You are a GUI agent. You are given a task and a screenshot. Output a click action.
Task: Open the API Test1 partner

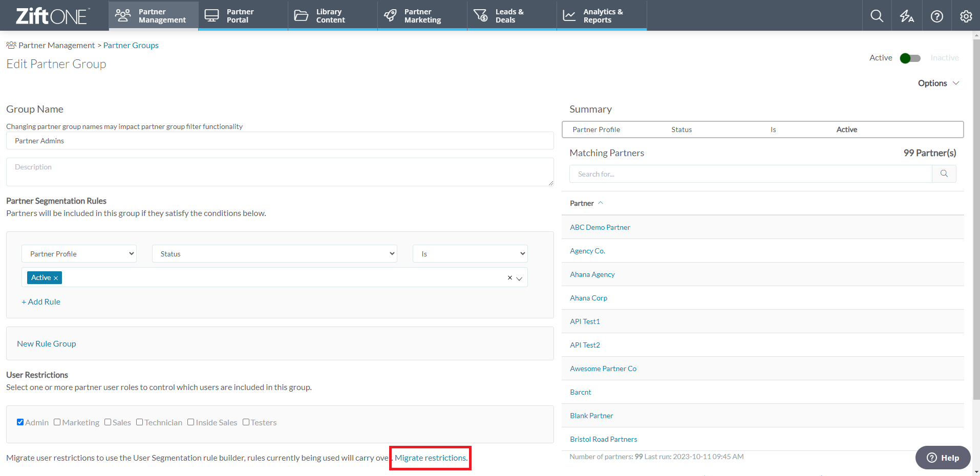[585, 321]
